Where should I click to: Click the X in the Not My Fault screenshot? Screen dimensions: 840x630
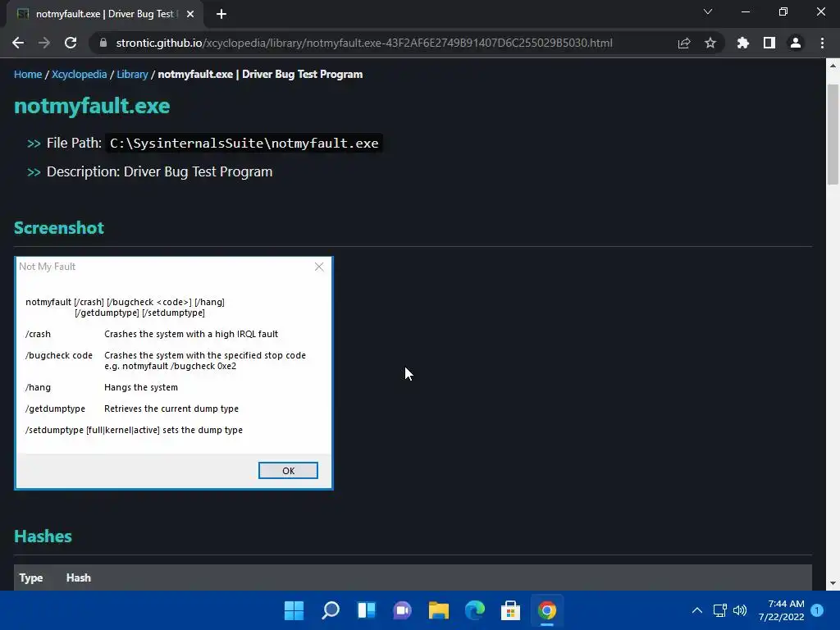pos(319,267)
